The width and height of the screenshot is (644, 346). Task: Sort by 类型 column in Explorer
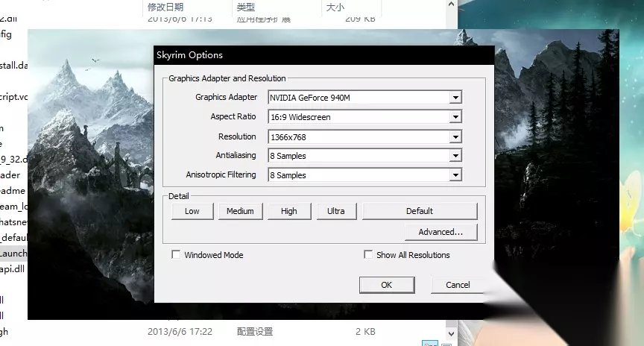[246, 7]
